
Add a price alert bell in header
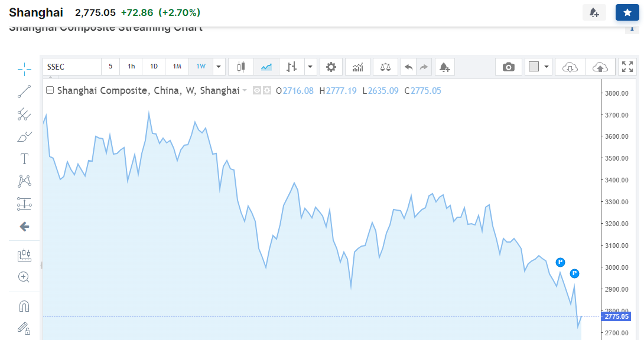(x=594, y=13)
